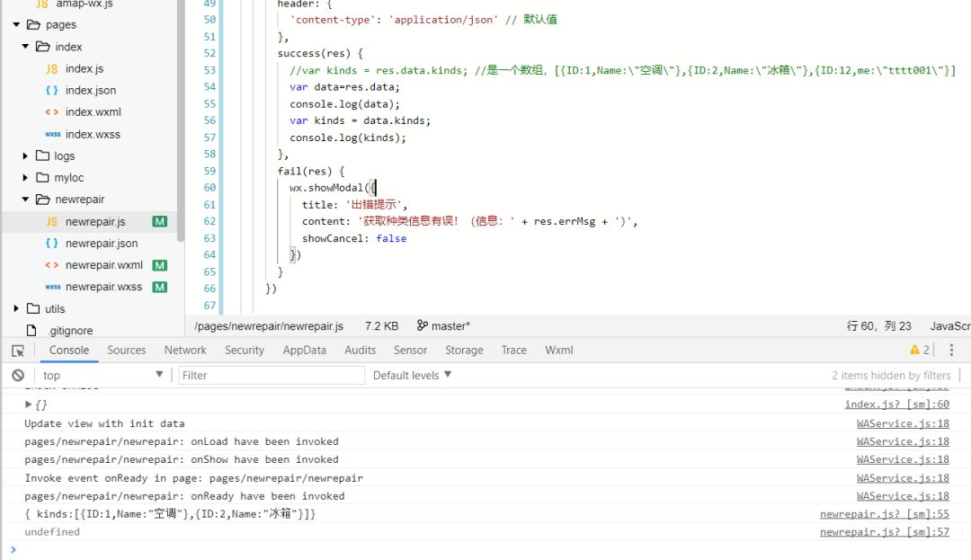Screen dimensions: 971x560
Task: Open WAService.js:18 link for Update view
Action: [x=903, y=423]
